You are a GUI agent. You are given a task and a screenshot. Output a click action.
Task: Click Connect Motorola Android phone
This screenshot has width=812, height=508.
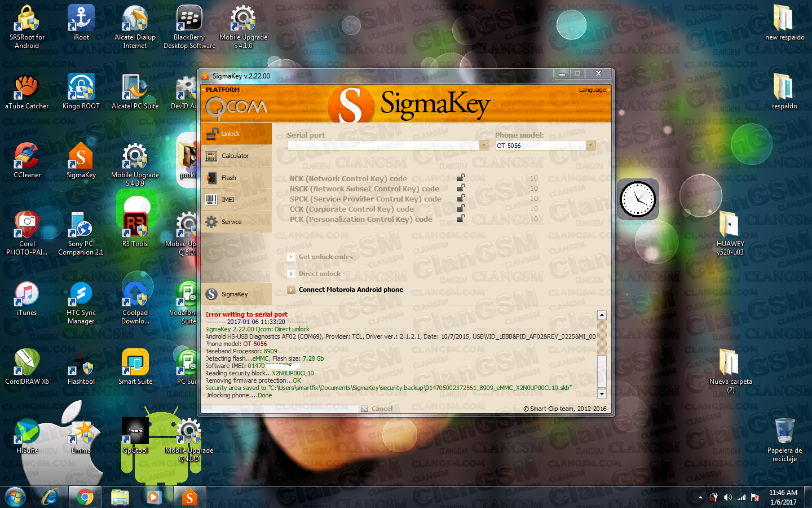[345, 290]
